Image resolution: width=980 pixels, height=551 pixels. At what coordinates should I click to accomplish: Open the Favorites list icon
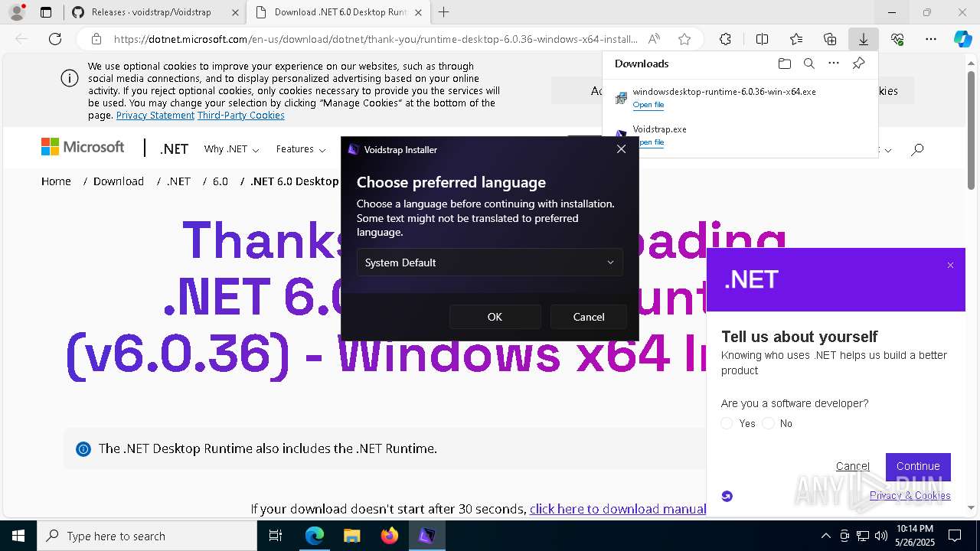tap(796, 39)
